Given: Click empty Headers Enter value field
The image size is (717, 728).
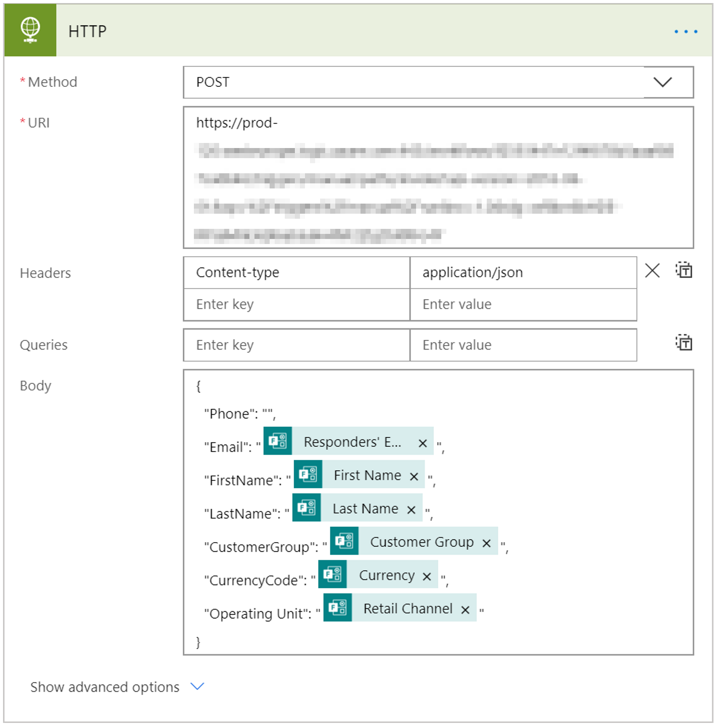Looking at the screenshot, I should click(523, 305).
